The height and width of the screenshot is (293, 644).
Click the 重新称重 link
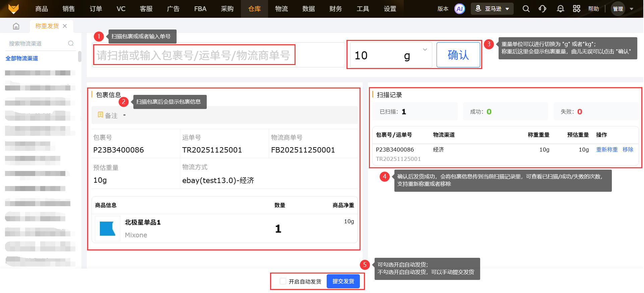pos(607,150)
